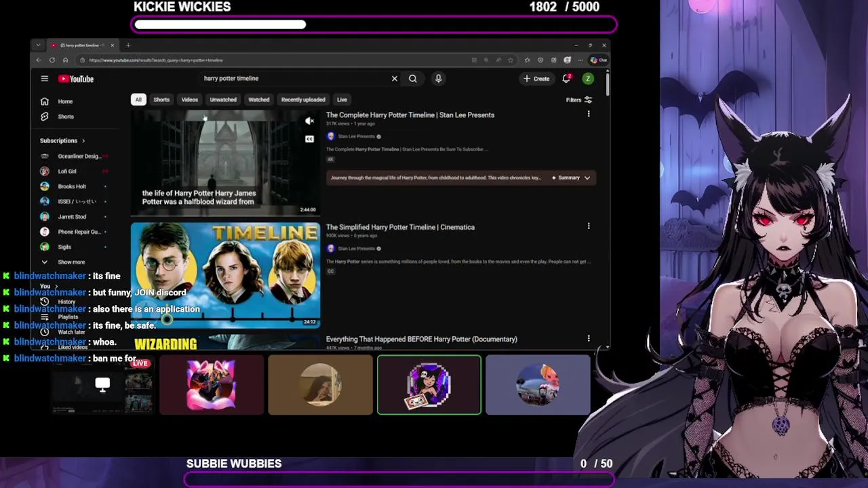Open the browser favorites list icon

[x=527, y=60]
